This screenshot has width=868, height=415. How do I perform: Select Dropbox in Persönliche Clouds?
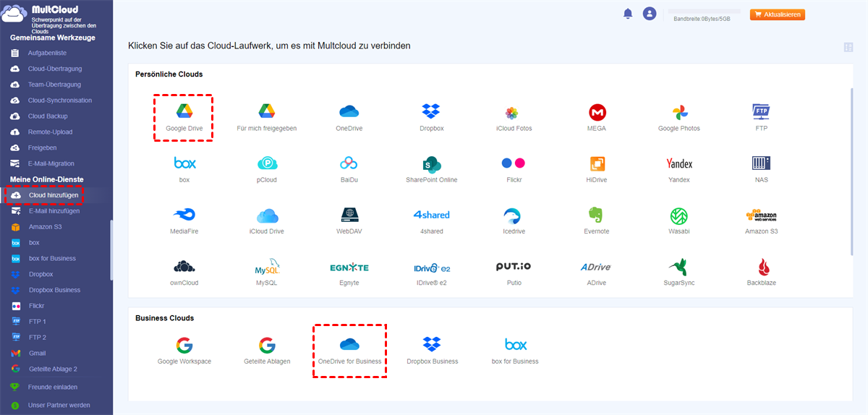coord(431,111)
